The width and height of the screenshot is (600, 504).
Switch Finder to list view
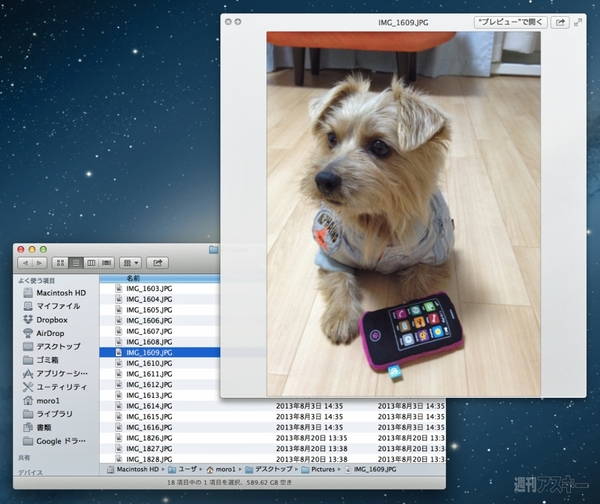[x=76, y=262]
